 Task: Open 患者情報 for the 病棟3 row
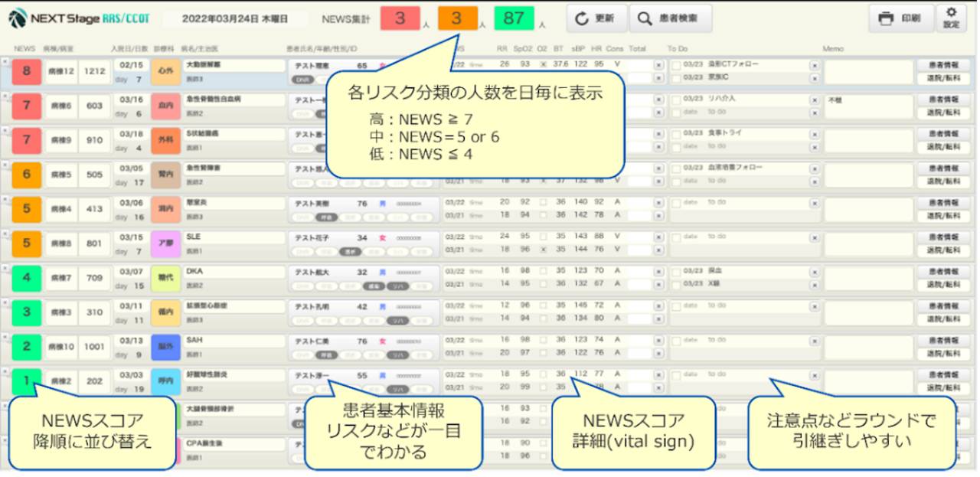click(x=943, y=305)
